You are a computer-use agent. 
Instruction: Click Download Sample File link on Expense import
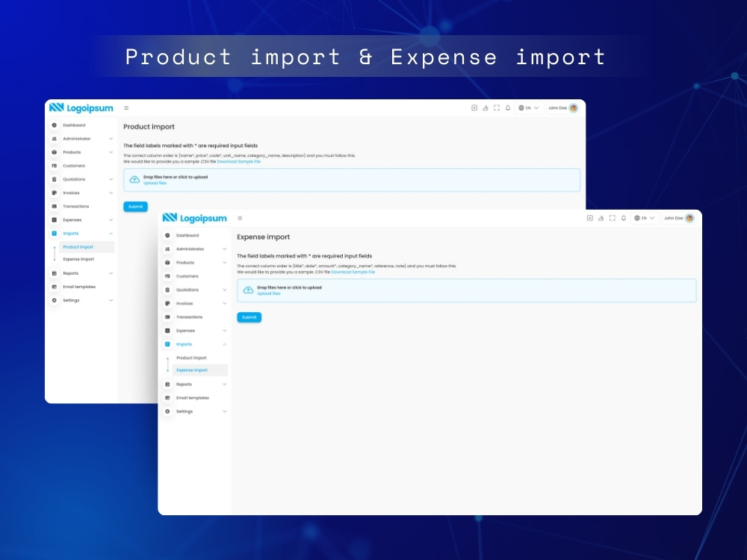coord(353,273)
